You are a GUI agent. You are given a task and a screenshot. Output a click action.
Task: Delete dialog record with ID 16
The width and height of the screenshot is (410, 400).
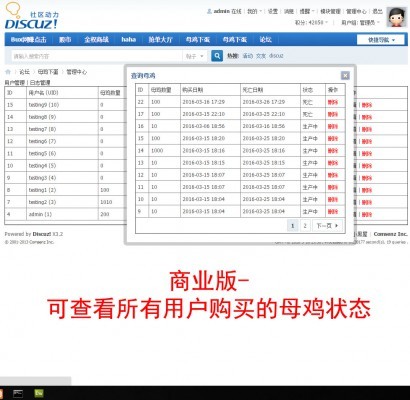333,126
